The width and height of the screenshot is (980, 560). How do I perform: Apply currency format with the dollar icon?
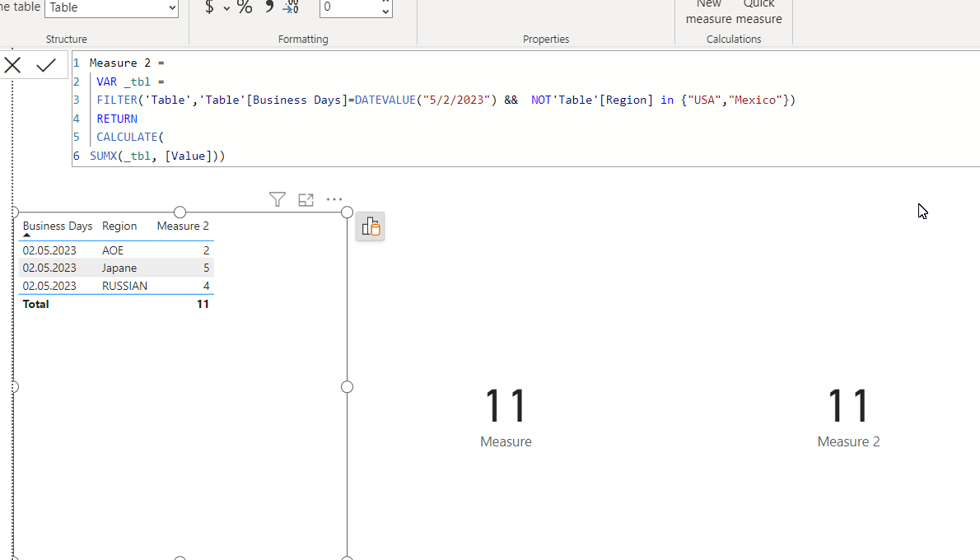coord(209,7)
